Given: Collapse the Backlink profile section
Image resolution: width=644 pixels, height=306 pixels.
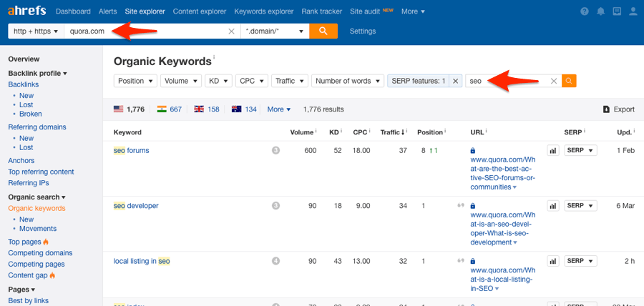Looking at the screenshot, I should click(x=37, y=74).
